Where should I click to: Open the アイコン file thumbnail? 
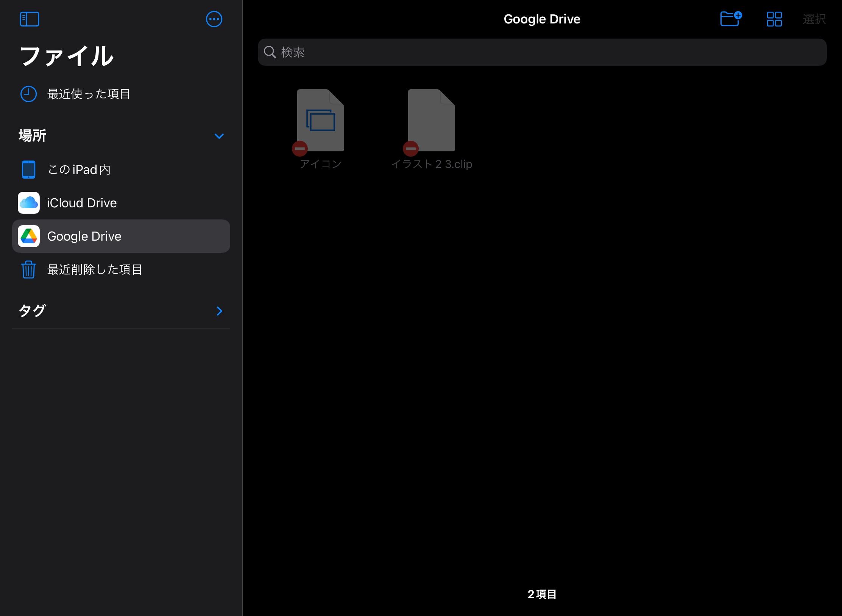pyautogui.click(x=320, y=120)
